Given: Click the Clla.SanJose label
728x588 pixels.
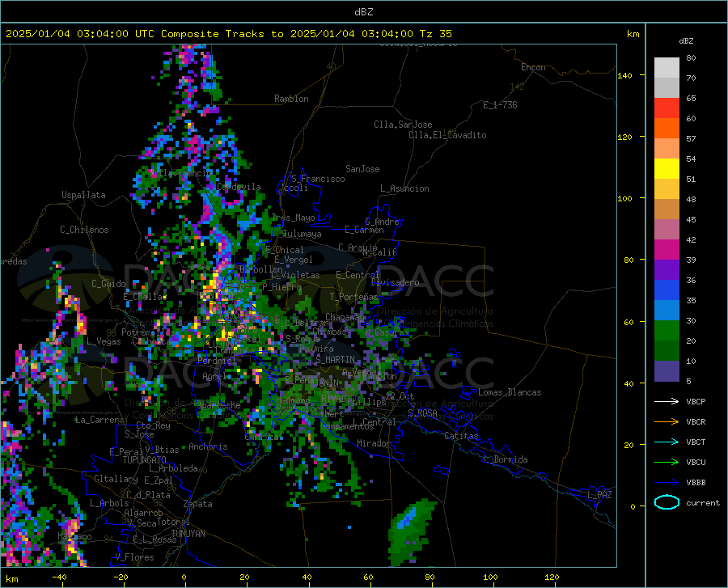Looking at the screenshot, I should (403, 125).
